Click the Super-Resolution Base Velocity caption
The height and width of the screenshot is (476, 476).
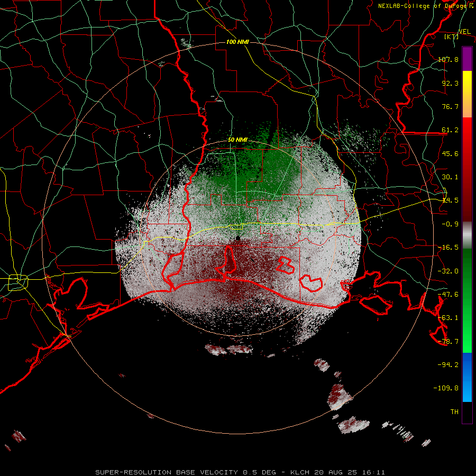click(x=240, y=472)
